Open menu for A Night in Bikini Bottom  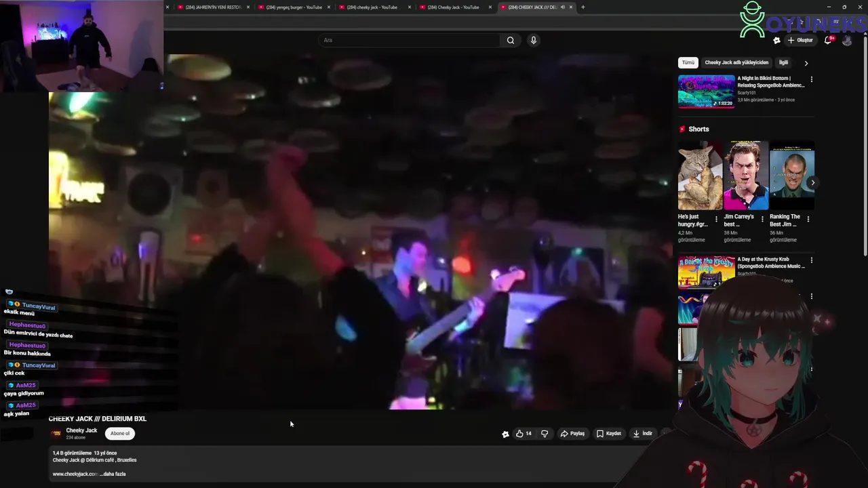pyautogui.click(x=811, y=79)
